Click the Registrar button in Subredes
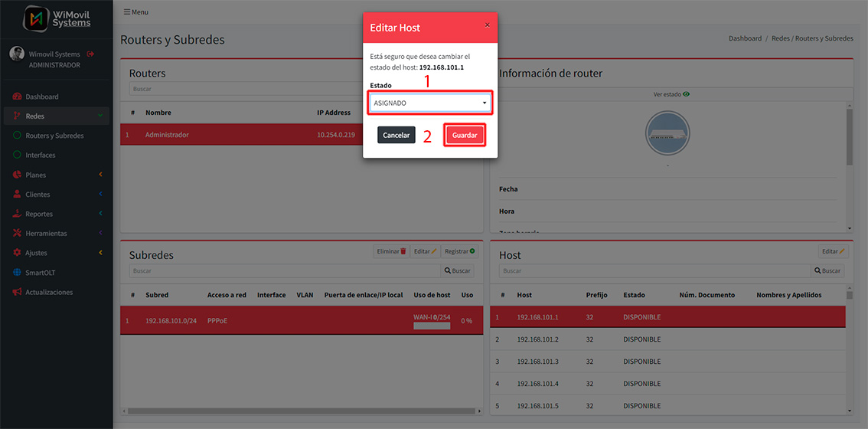 459,251
